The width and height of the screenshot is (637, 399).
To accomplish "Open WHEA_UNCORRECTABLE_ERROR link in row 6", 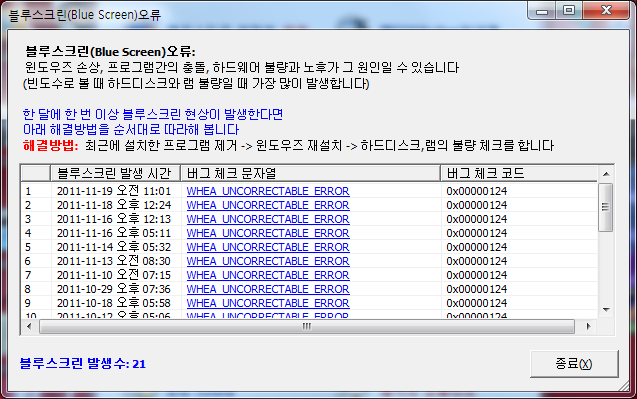I will pos(268,261).
